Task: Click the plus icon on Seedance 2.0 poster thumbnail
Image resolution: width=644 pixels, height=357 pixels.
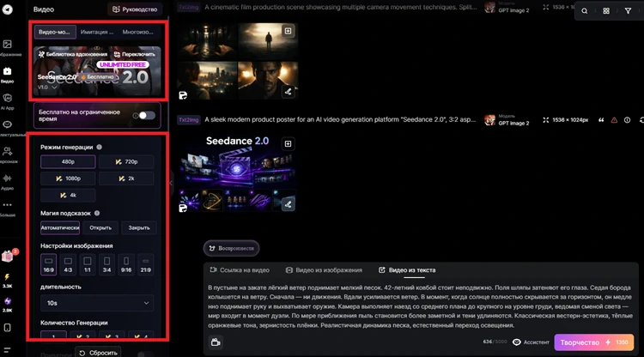Action: click(288, 143)
